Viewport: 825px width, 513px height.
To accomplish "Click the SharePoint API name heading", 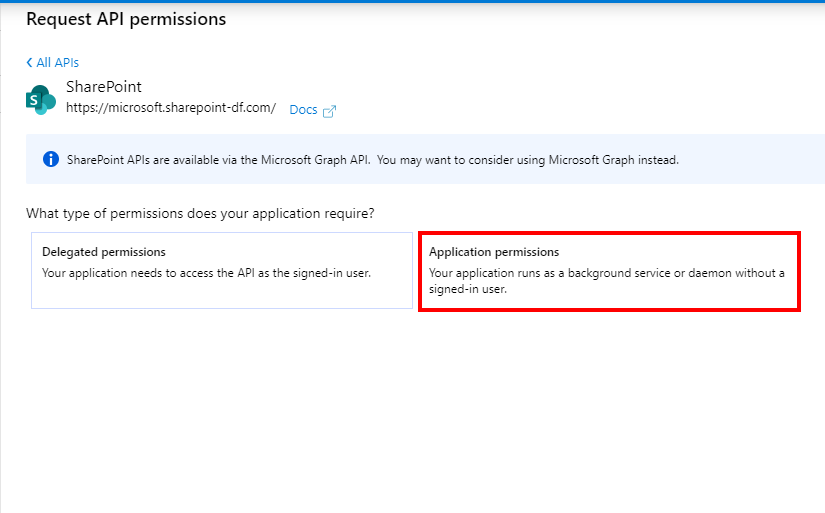I will click(x=104, y=87).
